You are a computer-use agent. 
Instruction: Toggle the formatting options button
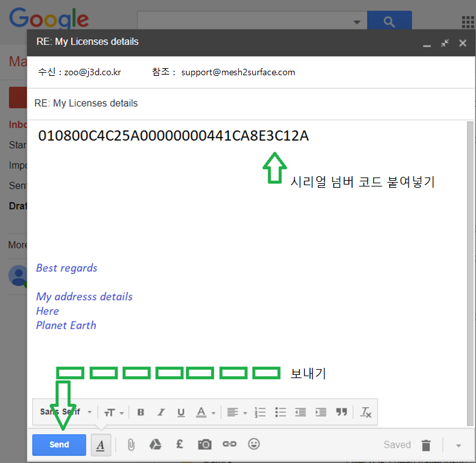point(101,445)
